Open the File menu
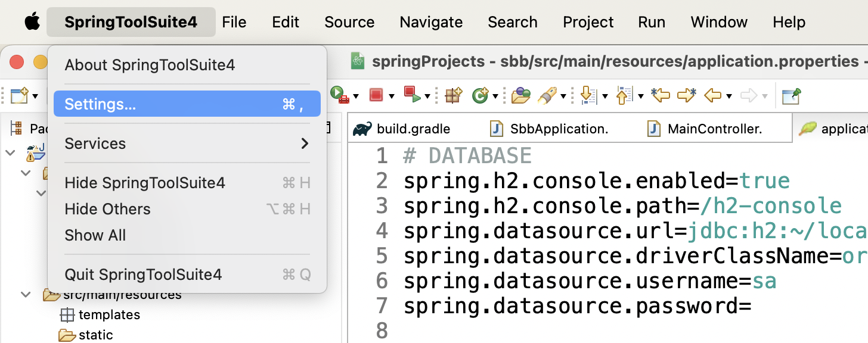The width and height of the screenshot is (868, 343). tap(234, 22)
